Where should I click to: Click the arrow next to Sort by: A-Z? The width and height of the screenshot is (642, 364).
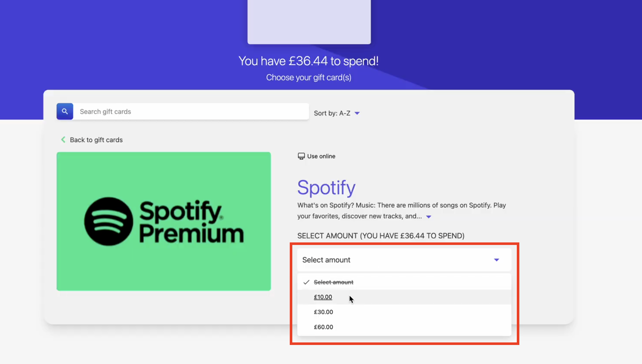[x=357, y=113]
